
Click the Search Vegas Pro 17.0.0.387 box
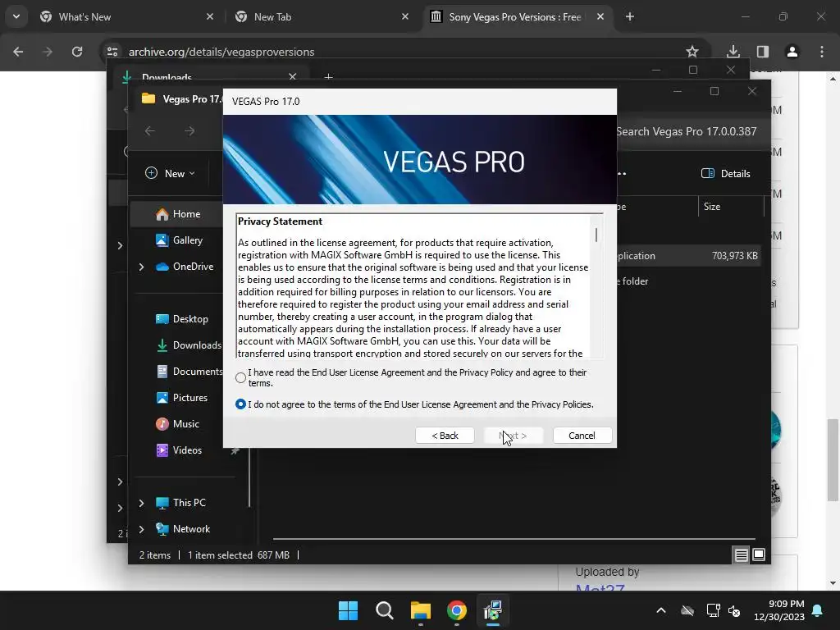687,131
